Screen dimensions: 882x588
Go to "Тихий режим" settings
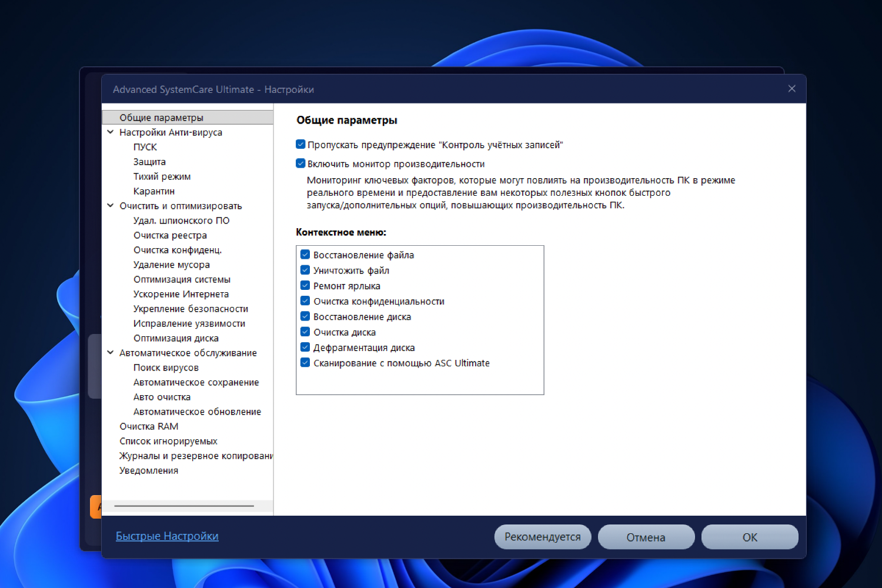tap(162, 176)
